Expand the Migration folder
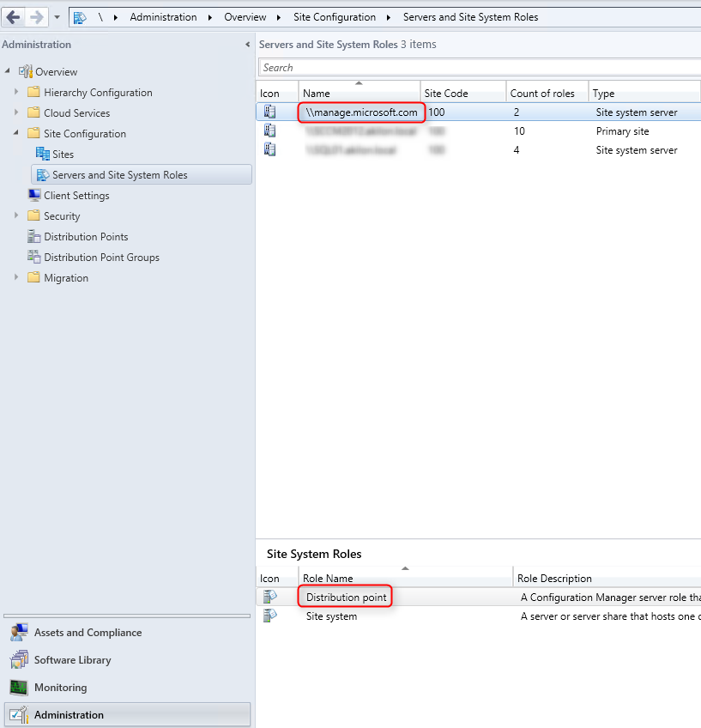The image size is (701, 728). (16, 277)
